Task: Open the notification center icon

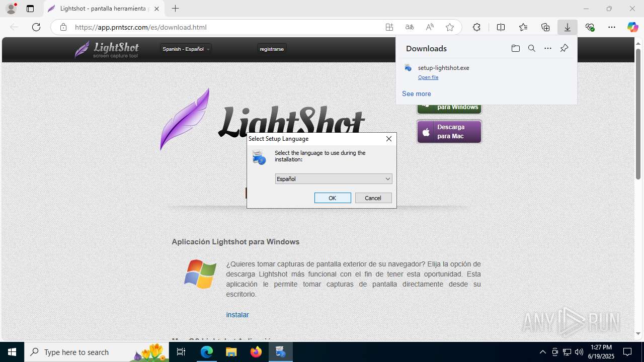Action: click(x=627, y=352)
